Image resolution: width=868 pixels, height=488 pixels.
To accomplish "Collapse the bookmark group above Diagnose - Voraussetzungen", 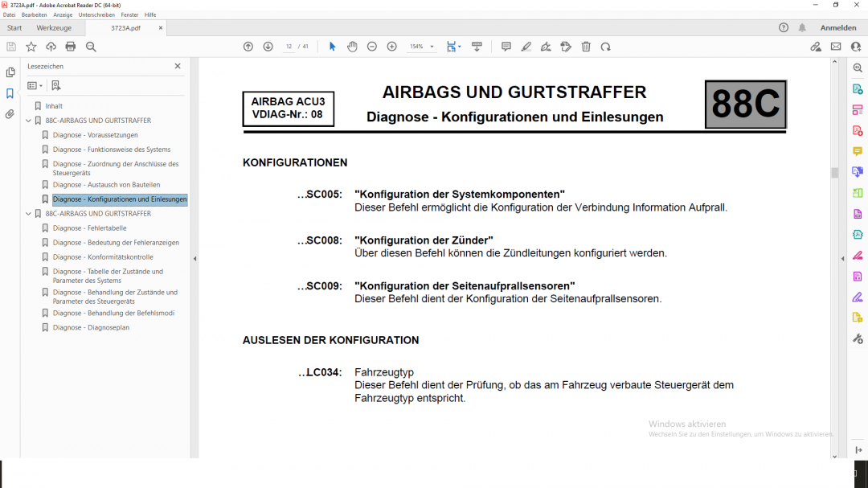I will pos(28,121).
